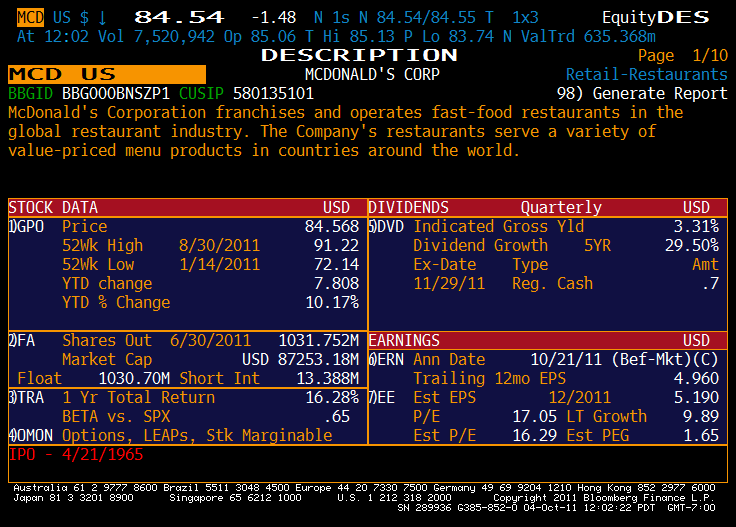Click the CUSIP value 580135101

[x=274, y=93]
